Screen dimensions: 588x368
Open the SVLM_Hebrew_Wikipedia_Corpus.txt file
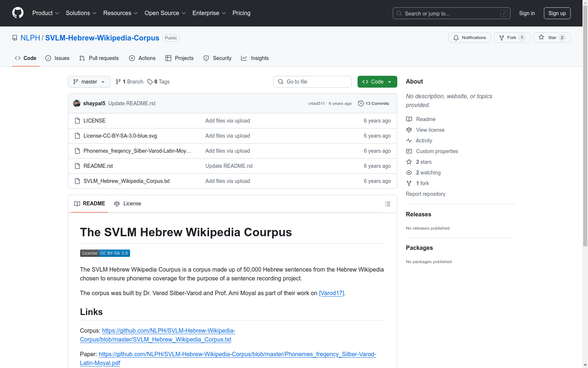point(126,181)
